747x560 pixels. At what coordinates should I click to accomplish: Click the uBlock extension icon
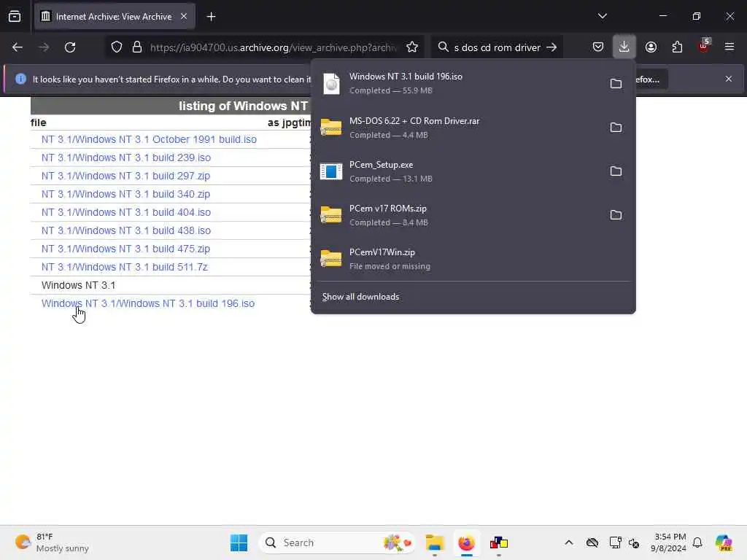704,46
